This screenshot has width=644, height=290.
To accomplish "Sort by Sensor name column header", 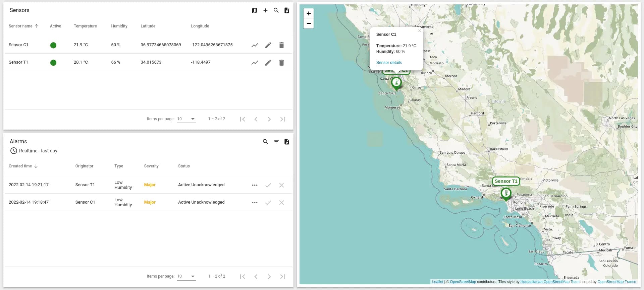I will pyautogui.click(x=21, y=26).
